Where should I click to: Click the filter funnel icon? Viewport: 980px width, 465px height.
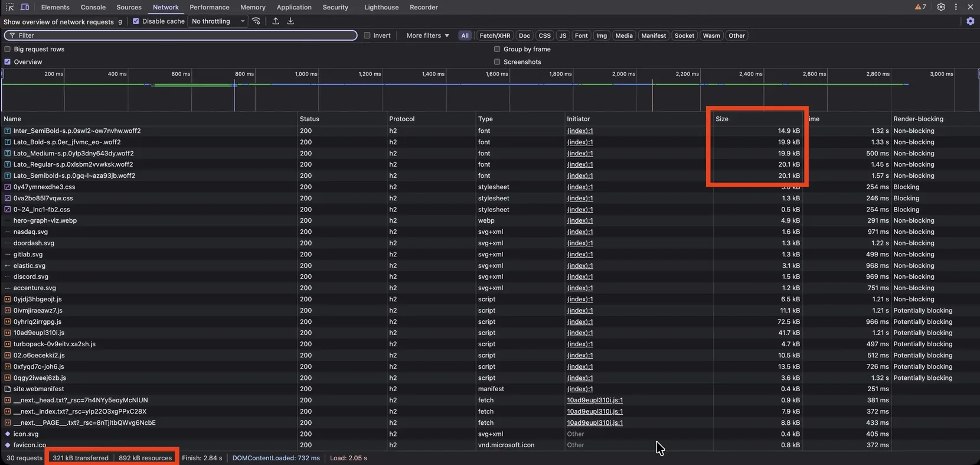(12, 35)
